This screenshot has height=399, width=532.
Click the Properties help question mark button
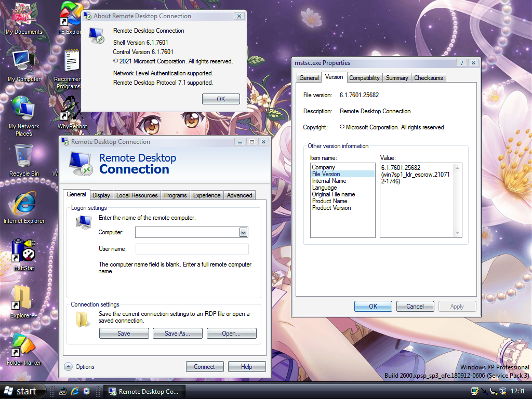coord(461,63)
